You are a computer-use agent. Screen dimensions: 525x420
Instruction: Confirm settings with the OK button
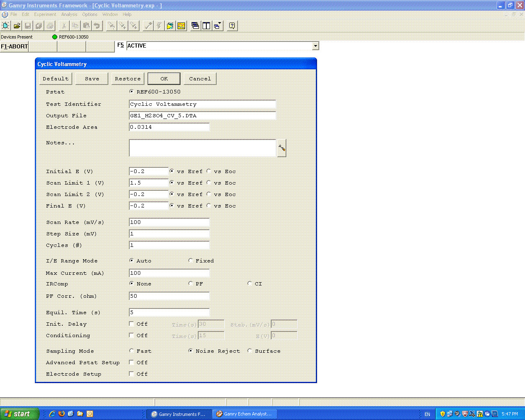point(164,79)
